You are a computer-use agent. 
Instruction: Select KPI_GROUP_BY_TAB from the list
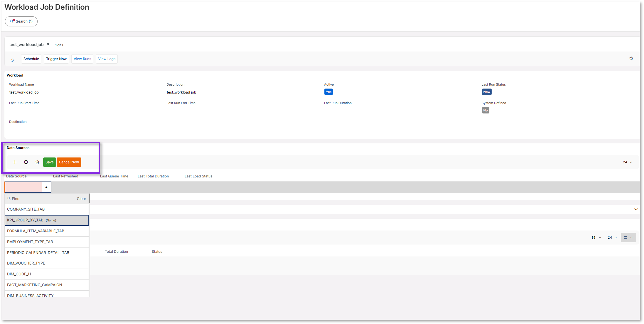[x=47, y=220]
